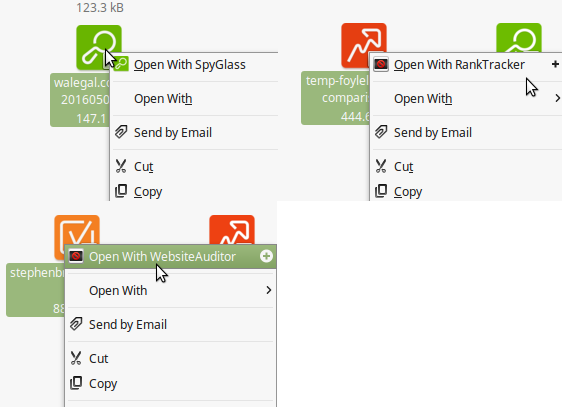Click copy icon in RankTracker menu
Viewport: 562px width, 407px height.
(x=381, y=191)
